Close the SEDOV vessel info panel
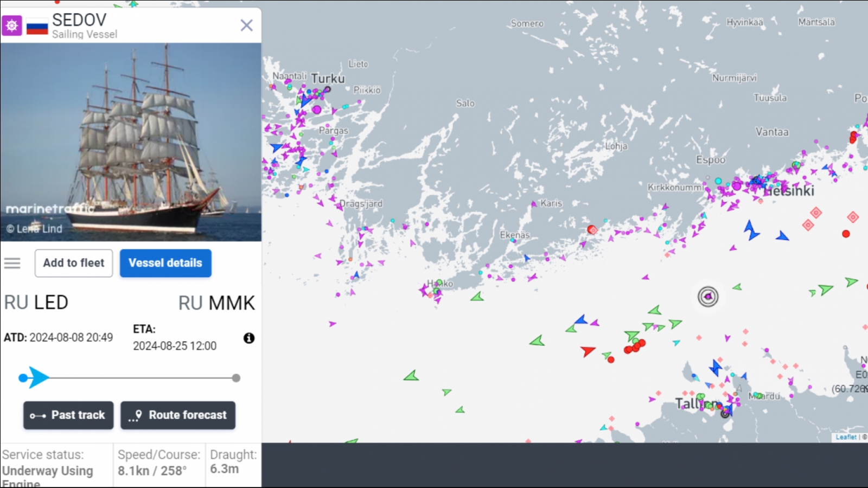Viewport: 868px width, 488px height. click(x=246, y=25)
